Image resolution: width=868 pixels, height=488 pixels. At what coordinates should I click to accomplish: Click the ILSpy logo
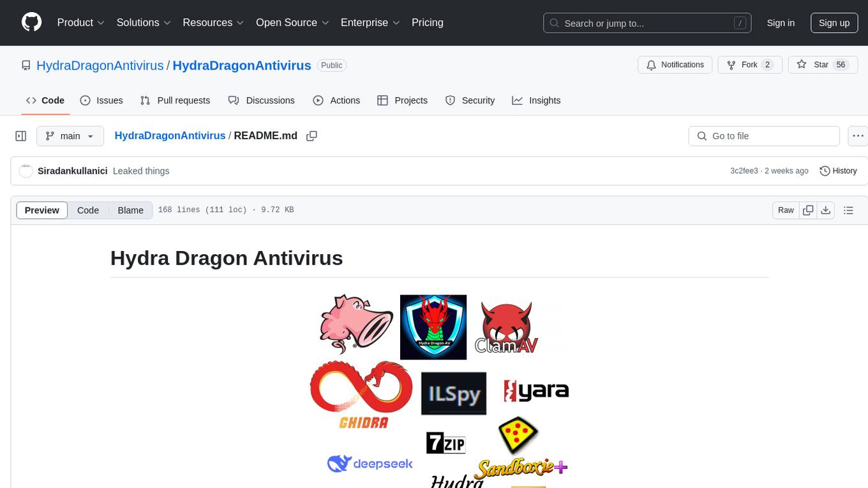coord(454,393)
